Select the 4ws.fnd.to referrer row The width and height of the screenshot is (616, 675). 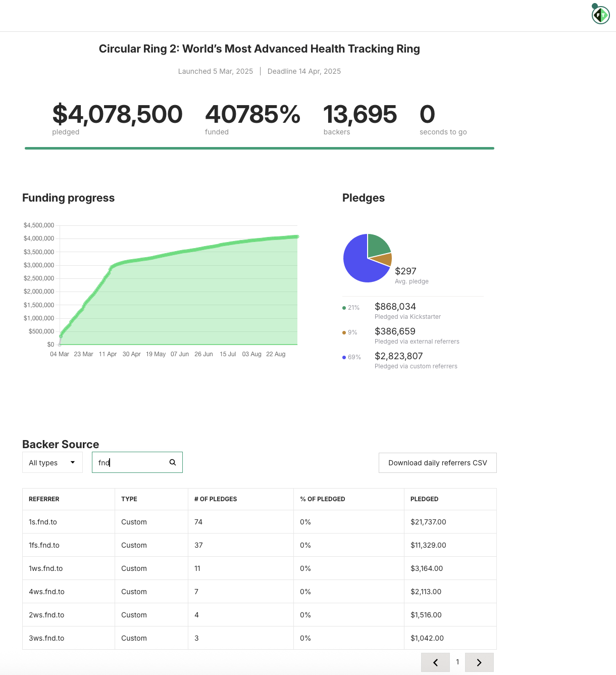pyautogui.click(x=46, y=592)
